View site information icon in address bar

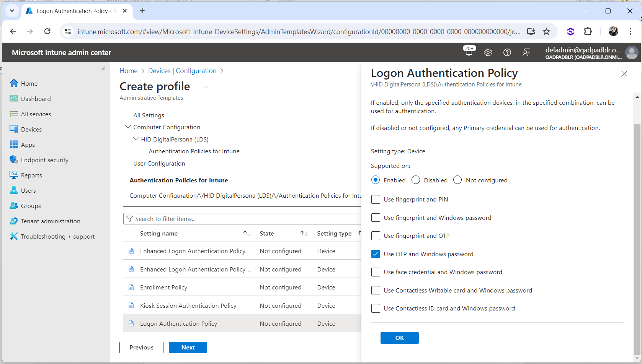coord(68,31)
